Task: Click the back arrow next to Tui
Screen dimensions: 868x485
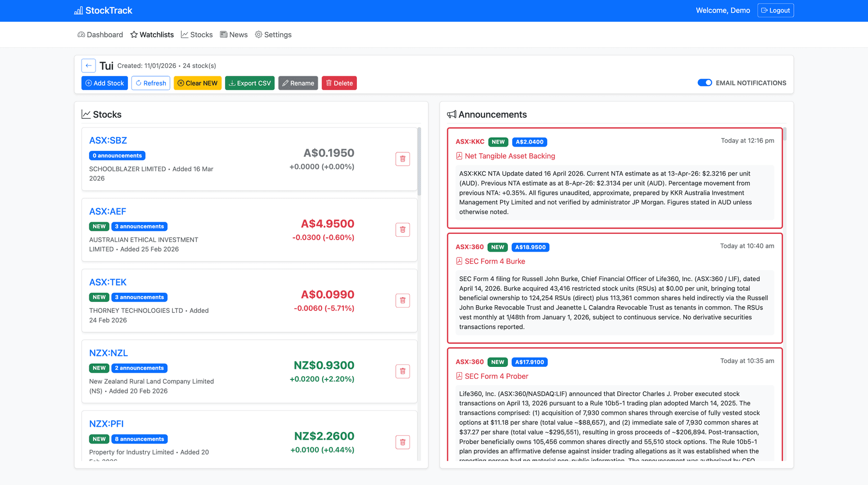Action: coord(88,66)
